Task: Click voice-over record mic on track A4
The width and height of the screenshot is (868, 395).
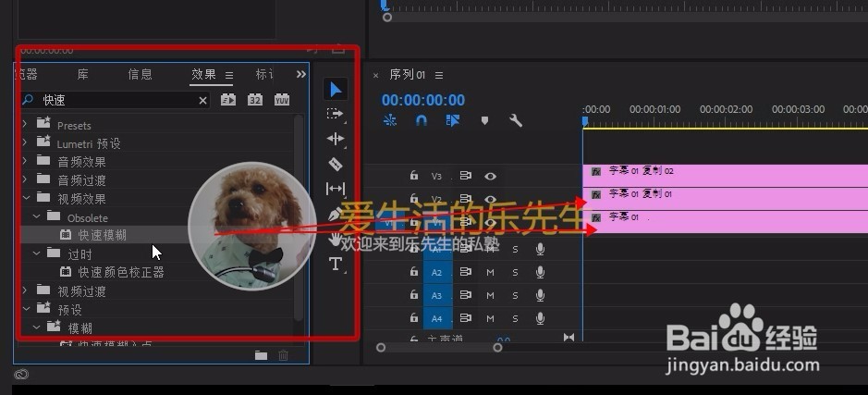Action: point(540,318)
